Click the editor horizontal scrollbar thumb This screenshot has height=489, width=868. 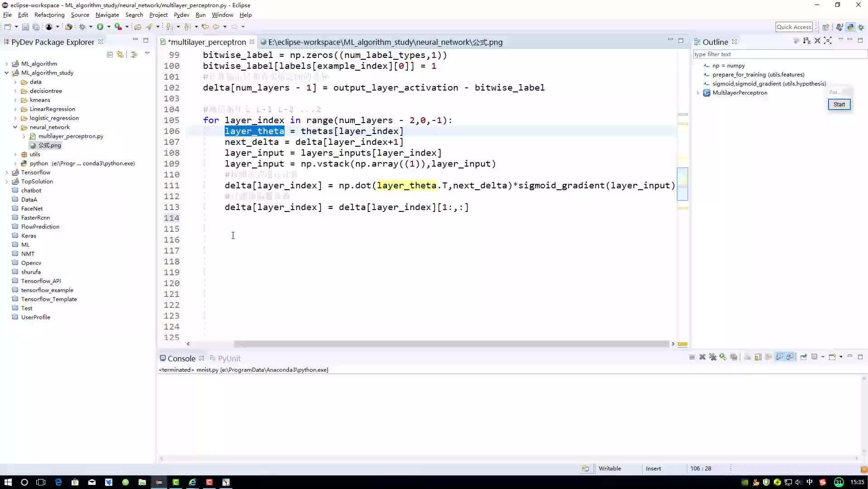(x=451, y=344)
